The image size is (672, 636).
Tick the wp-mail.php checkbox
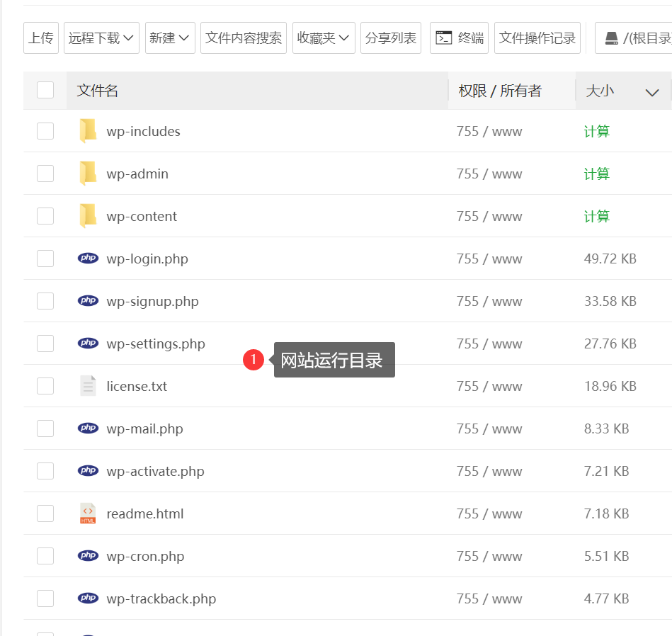pos(45,428)
